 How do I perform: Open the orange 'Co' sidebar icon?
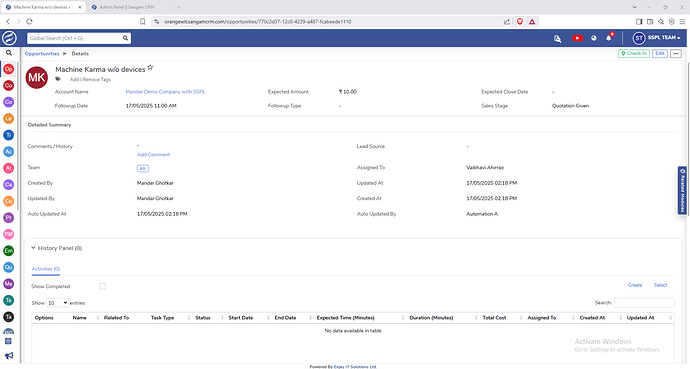click(x=8, y=201)
